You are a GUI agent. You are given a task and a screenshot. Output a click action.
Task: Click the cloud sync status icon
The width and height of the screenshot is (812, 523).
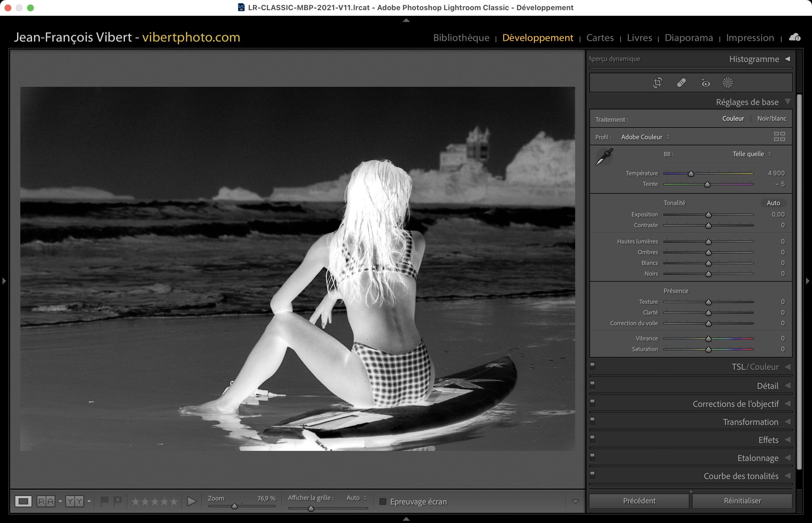(795, 37)
